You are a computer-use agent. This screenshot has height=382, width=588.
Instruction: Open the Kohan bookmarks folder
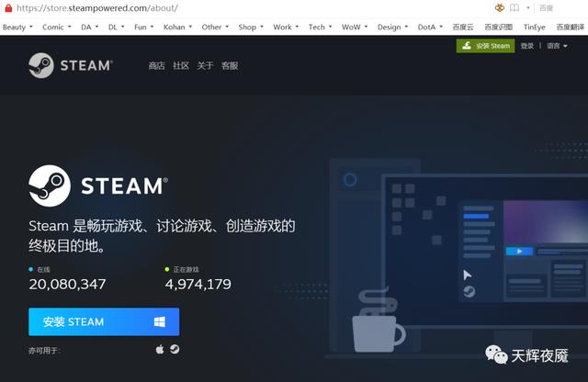[x=177, y=27]
